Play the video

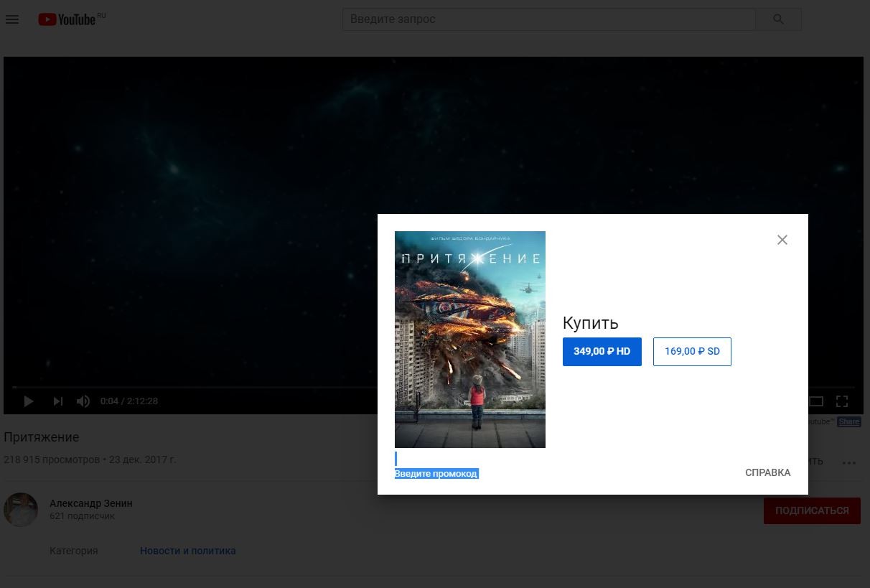click(29, 401)
